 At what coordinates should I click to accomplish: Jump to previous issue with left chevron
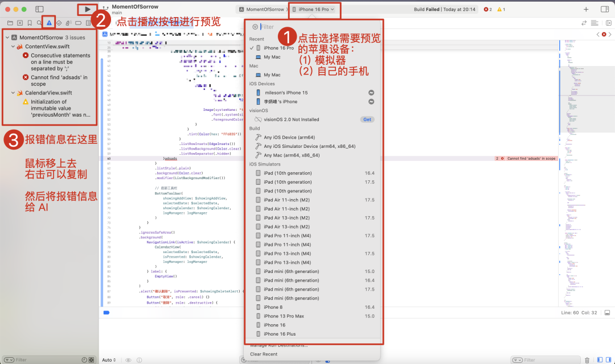[x=598, y=35]
